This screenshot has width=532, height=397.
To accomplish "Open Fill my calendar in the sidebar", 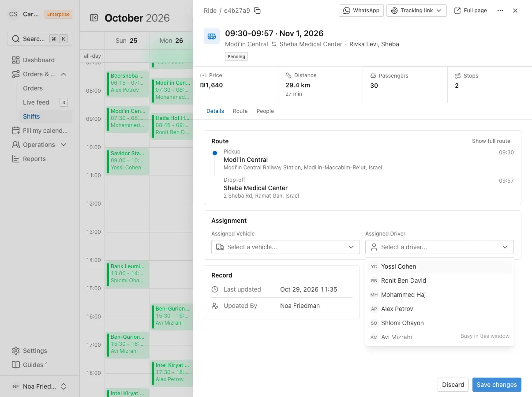I will coord(40,131).
